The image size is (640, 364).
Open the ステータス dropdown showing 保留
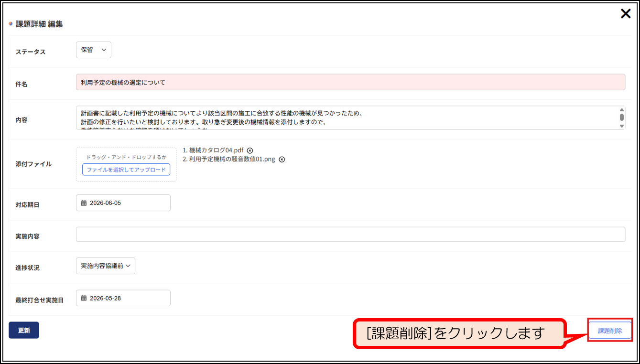pyautogui.click(x=94, y=50)
